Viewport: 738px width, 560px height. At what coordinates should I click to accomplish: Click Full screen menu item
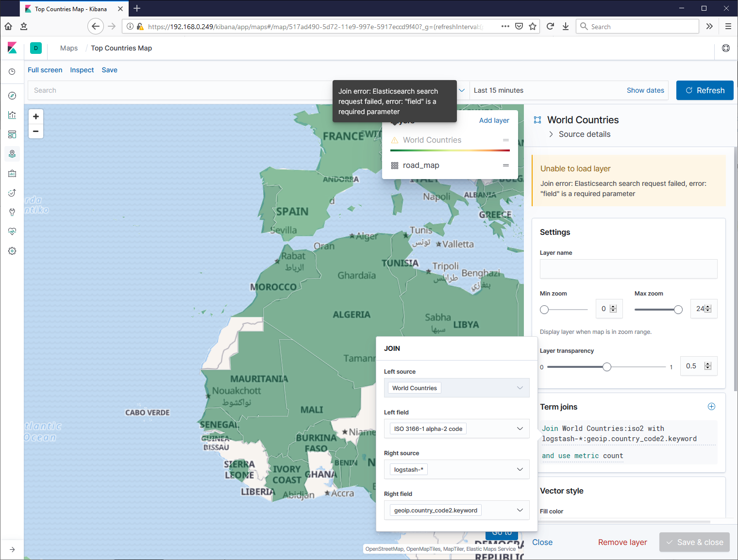click(45, 70)
